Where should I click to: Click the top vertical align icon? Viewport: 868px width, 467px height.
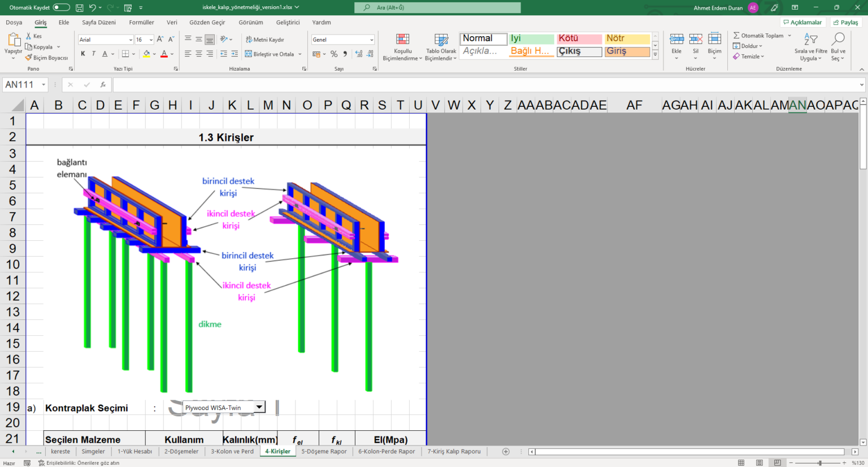[188, 40]
